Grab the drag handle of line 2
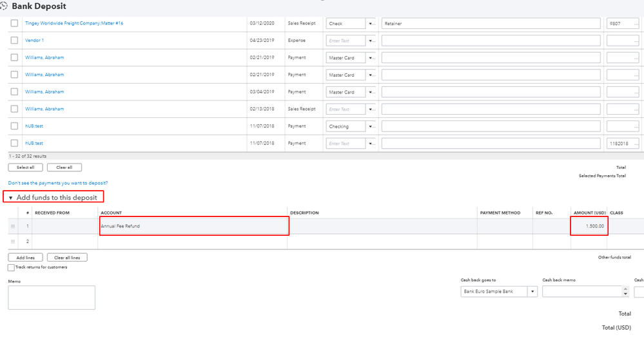 click(x=12, y=241)
